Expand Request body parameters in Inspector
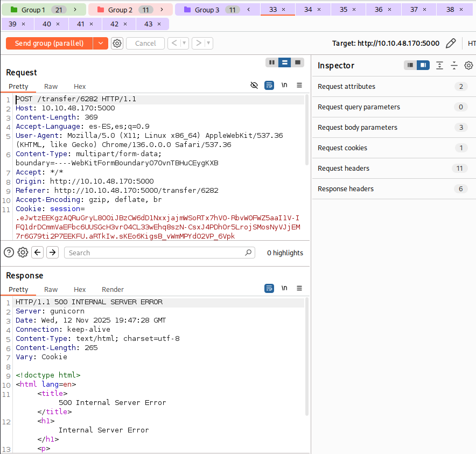The height and width of the screenshot is (454, 476). point(394,128)
